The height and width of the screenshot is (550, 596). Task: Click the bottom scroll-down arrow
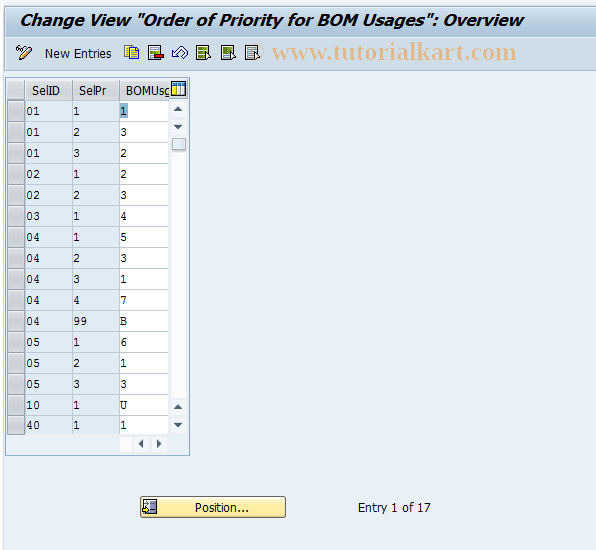[178, 425]
